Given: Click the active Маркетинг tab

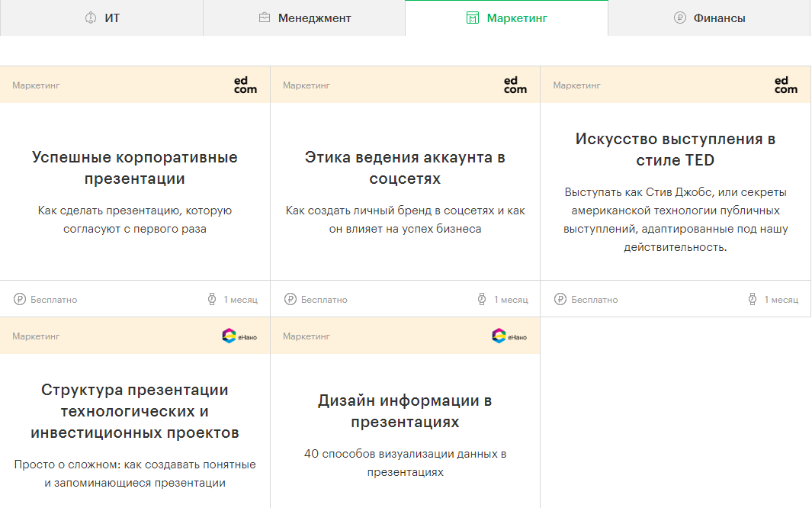Looking at the screenshot, I should pyautogui.click(x=506, y=18).
